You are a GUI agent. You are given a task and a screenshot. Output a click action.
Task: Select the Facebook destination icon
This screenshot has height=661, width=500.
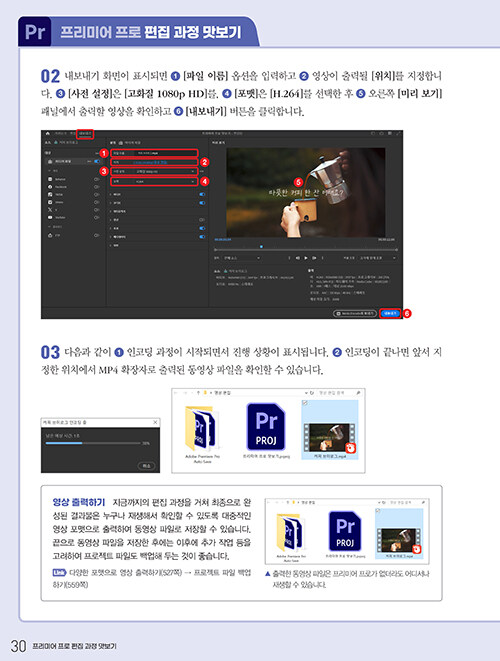[x=50, y=187]
